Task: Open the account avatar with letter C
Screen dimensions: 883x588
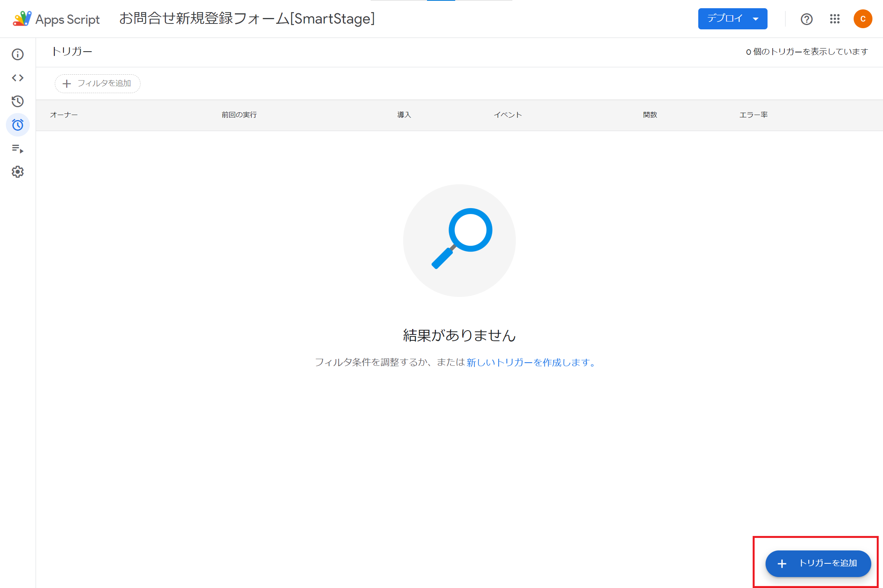Action: coord(863,19)
